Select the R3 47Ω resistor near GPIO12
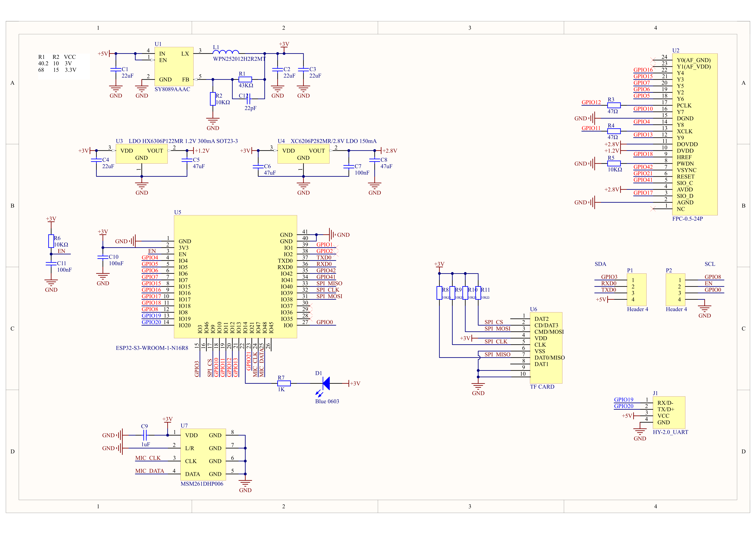This screenshot has width=756, height=534. [x=614, y=105]
